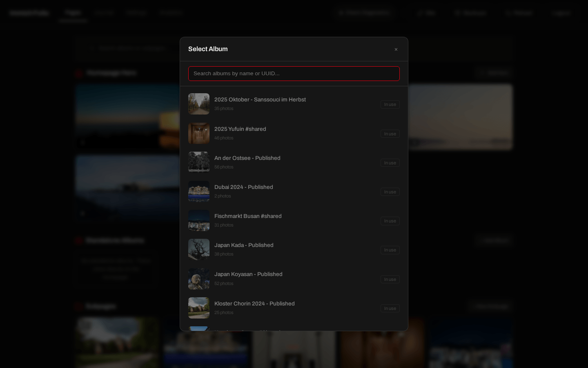
Task: Choose 'An der Ostsee - Published' title
Action: [x=247, y=158]
